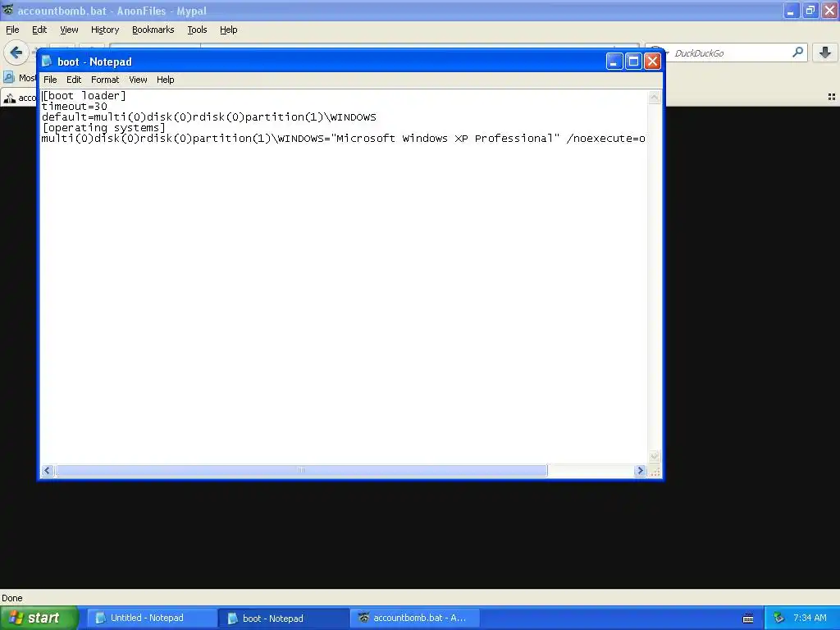
Task: Open Mypal browser Edit menu
Action: click(39, 30)
